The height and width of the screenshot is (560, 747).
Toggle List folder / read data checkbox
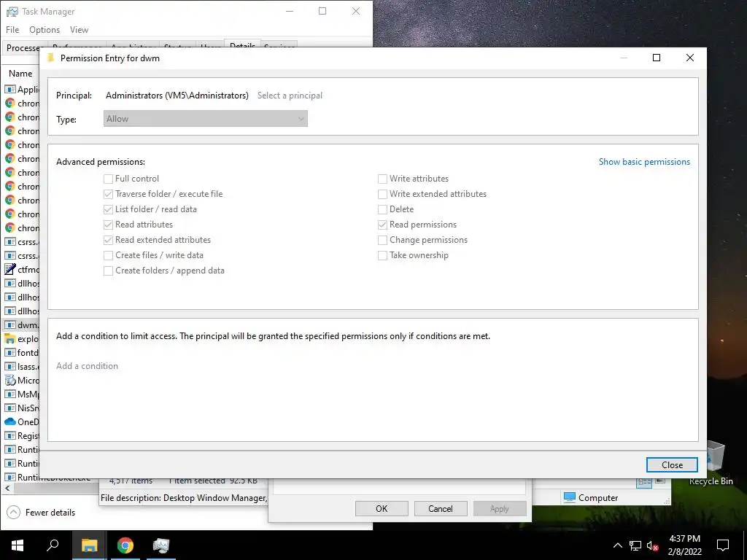coord(108,209)
